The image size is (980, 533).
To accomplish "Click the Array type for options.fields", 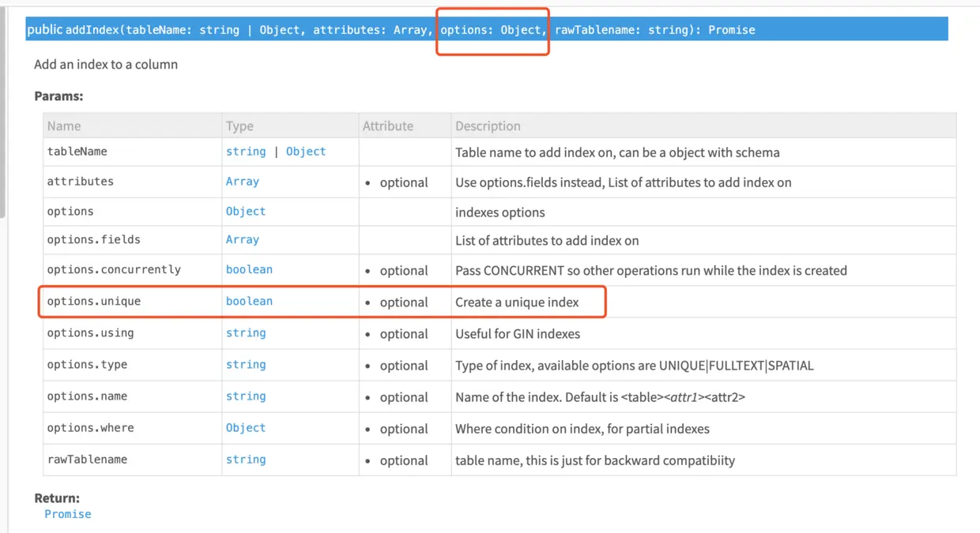I will point(243,240).
